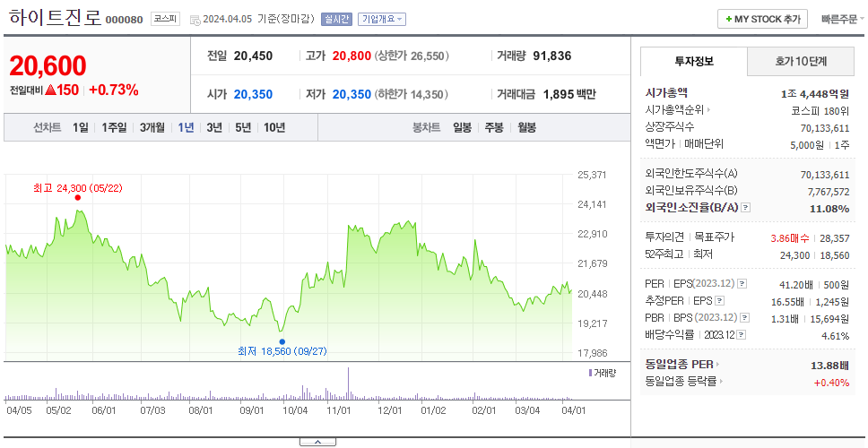Click the 10/04 date label on chart axis
This screenshot has width=868, height=448.
tap(295, 410)
